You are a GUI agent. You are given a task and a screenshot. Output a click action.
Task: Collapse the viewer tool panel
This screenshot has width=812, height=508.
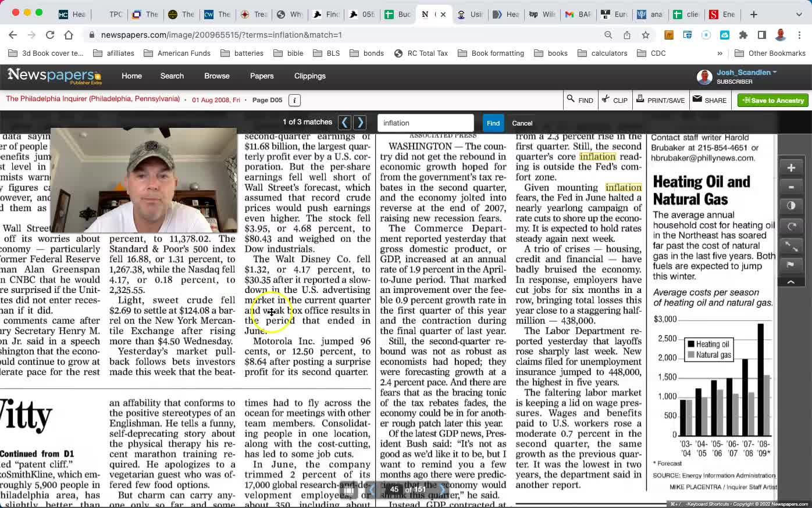point(791,282)
